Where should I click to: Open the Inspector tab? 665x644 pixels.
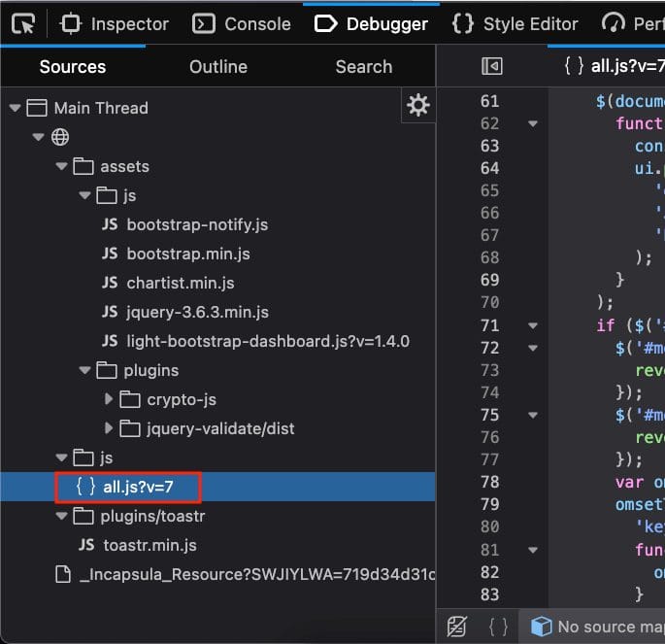point(115,23)
